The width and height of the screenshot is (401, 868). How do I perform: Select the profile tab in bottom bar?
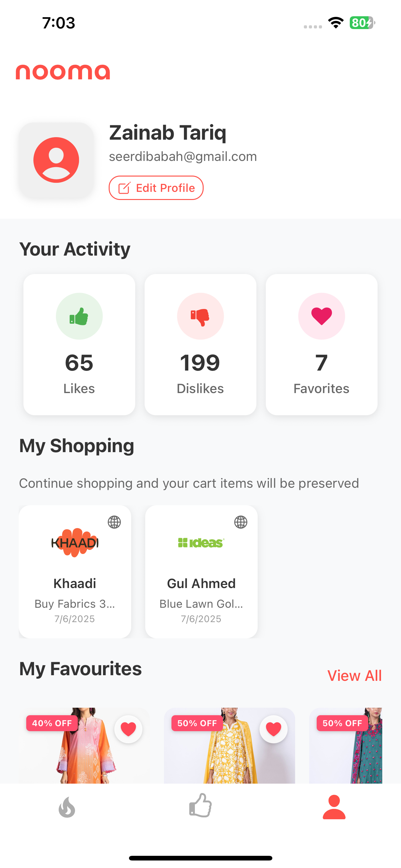point(334,807)
